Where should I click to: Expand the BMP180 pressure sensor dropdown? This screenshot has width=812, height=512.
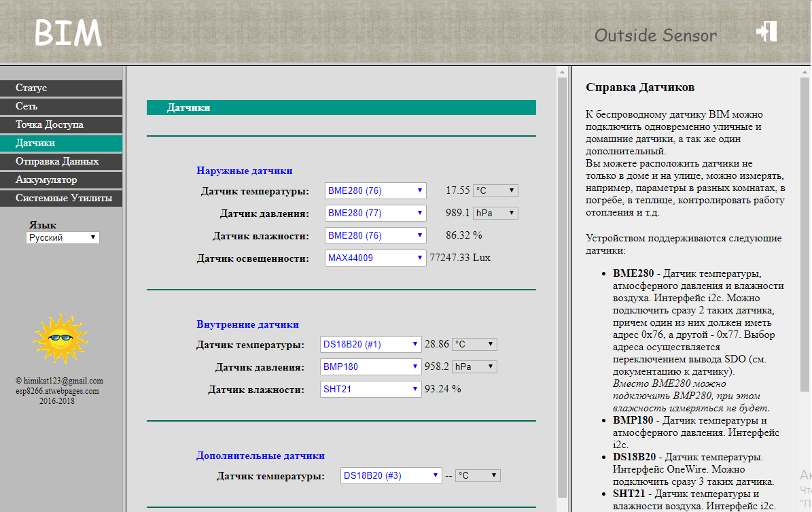pos(370,367)
